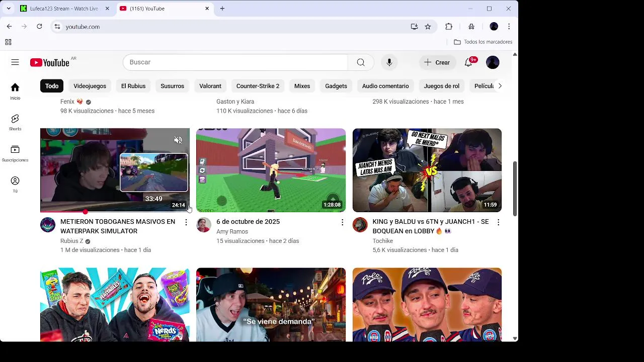
Task: Click the Crear button
Action: 437,62
